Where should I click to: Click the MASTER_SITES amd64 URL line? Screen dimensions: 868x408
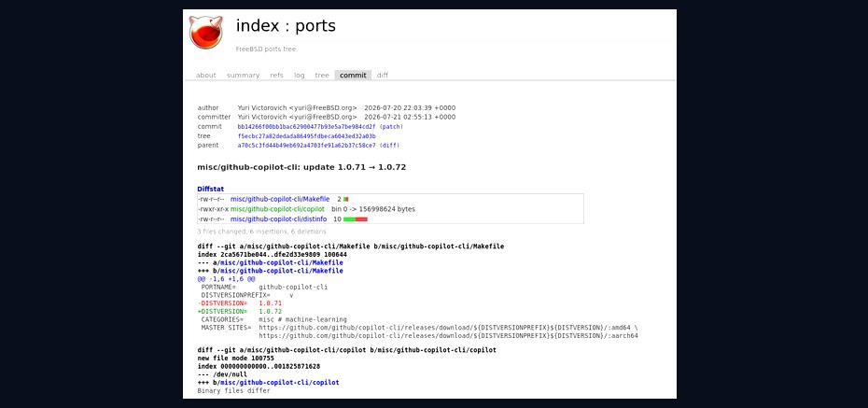[x=419, y=328]
